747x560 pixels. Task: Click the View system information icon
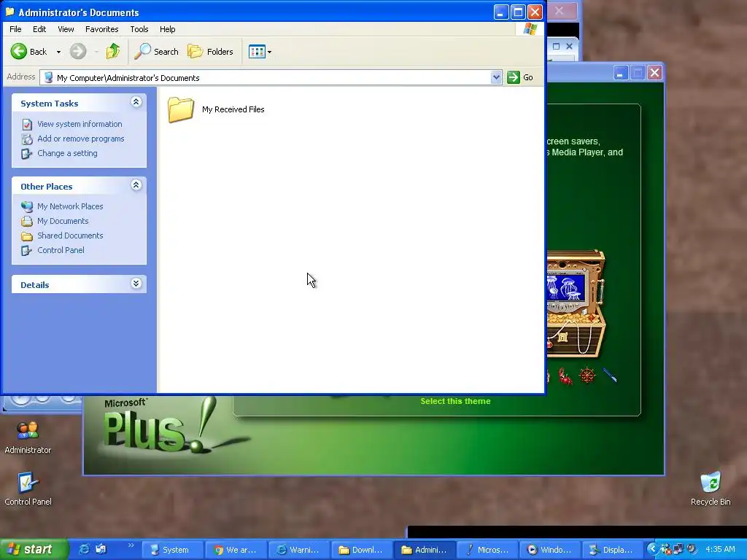27,124
